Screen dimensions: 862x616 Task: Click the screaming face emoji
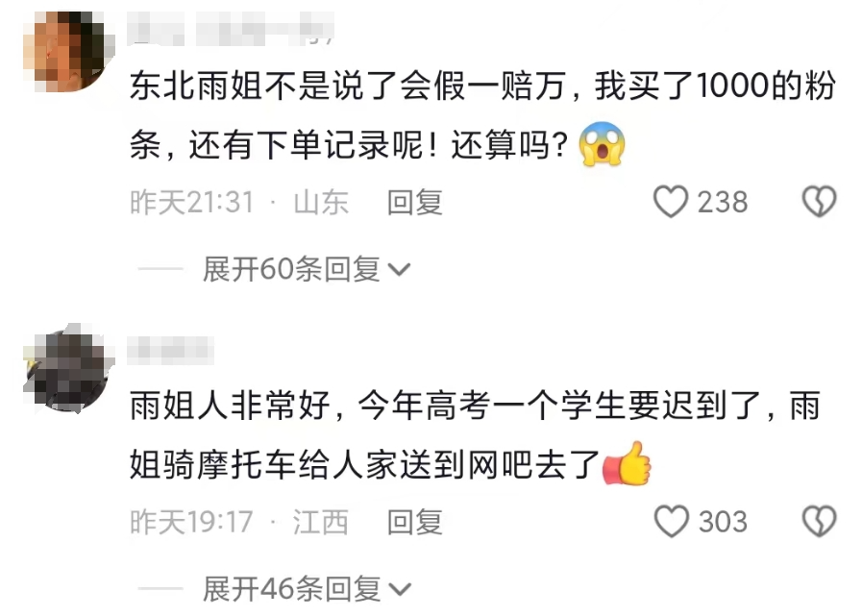point(602,143)
